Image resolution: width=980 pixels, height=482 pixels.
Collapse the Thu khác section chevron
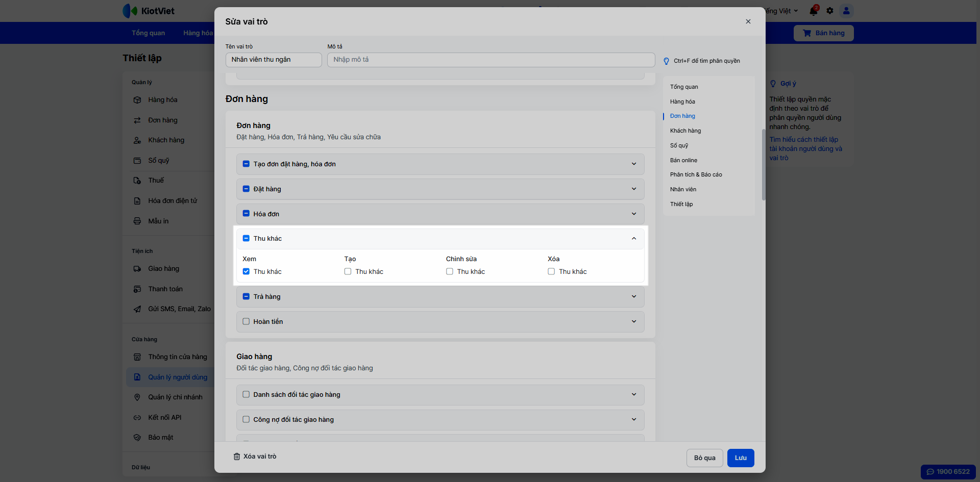[x=634, y=239]
